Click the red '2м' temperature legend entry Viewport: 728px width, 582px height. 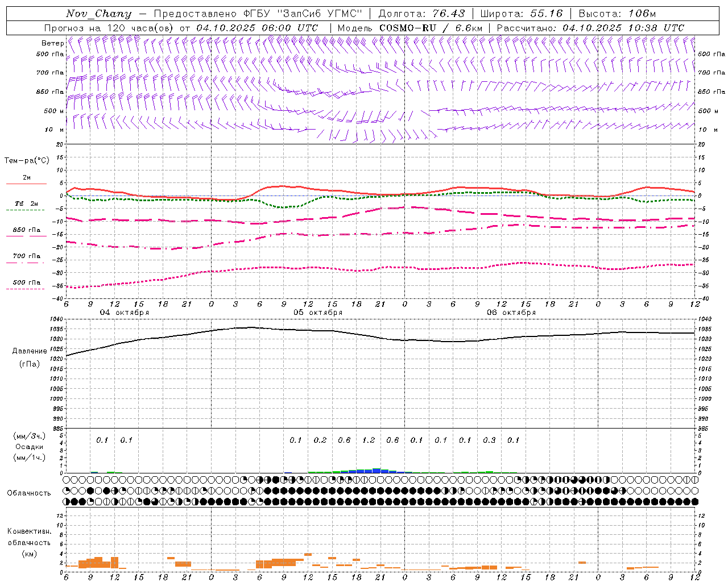point(26,178)
